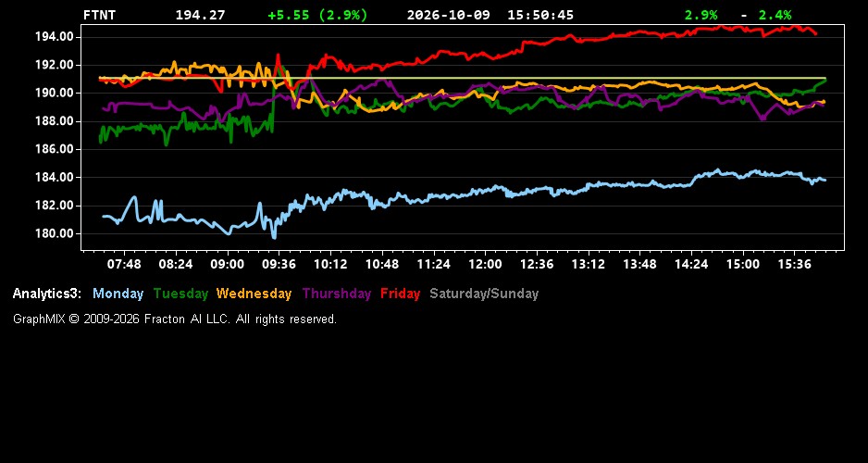Click the 180.00 y-axis label
This screenshot has height=463, width=868.
(x=55, y=233)
